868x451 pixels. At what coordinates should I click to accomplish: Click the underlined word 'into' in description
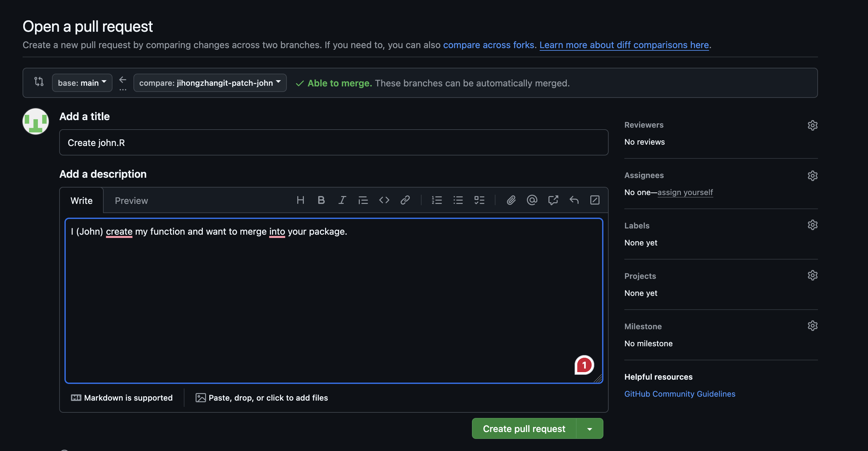277,232
